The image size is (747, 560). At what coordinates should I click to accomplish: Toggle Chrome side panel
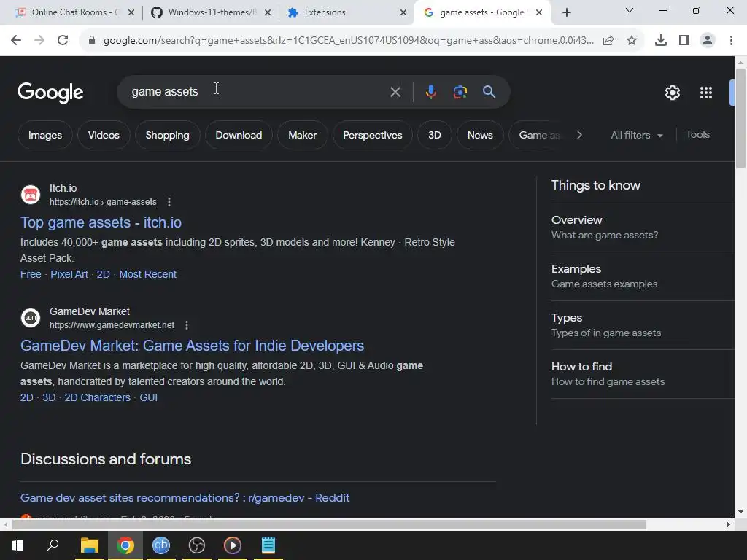pyautogui.click(x=684, y=41)
